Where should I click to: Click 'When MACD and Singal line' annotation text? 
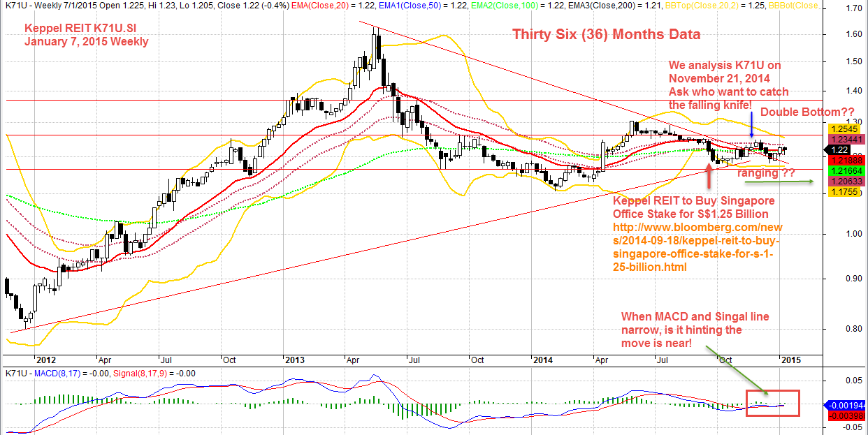point(695,317)
